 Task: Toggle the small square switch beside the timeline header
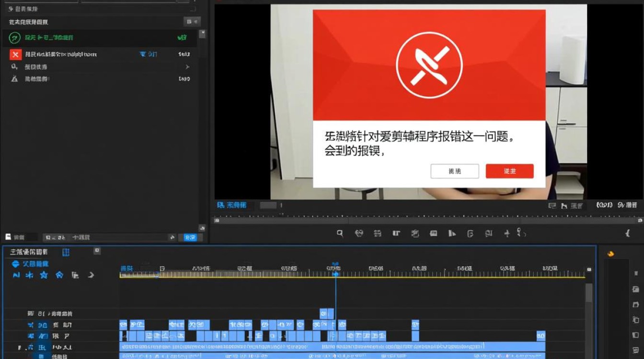point(97,250)
